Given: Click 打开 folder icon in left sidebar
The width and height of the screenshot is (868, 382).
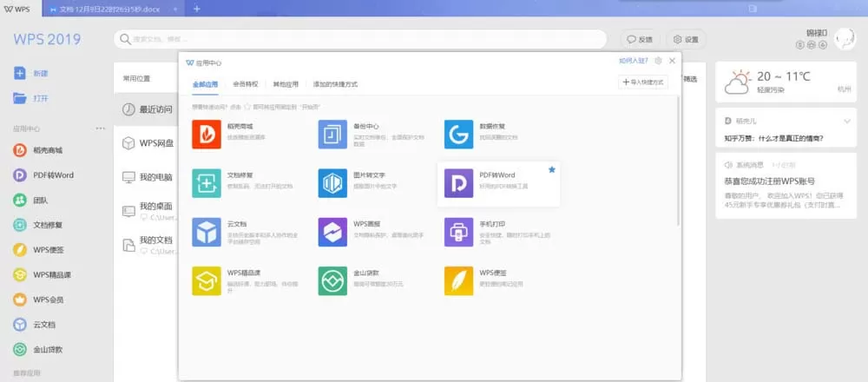Looking at the screenshot, I should click(20, 98).
